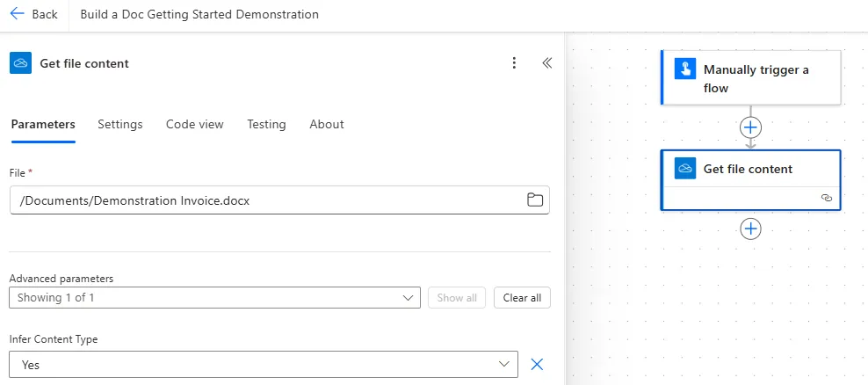Click the OneDrive icon on Get file content card

click(685, 169)
